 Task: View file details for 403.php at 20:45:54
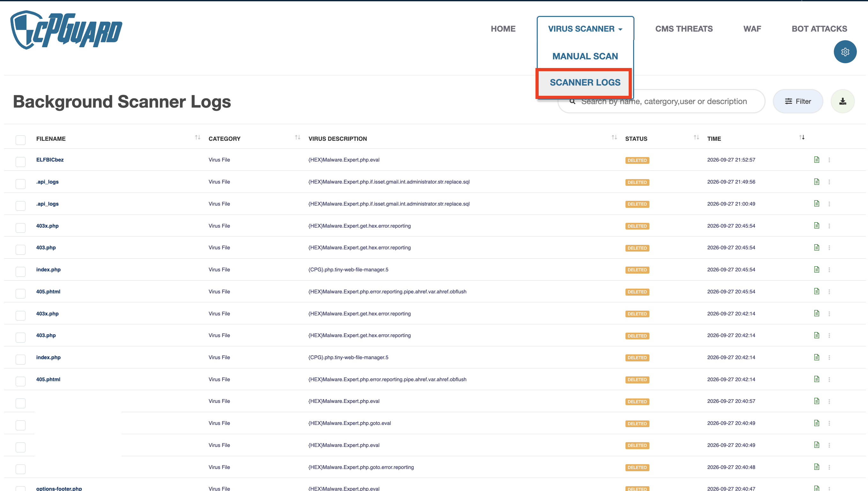pos(816,247)
